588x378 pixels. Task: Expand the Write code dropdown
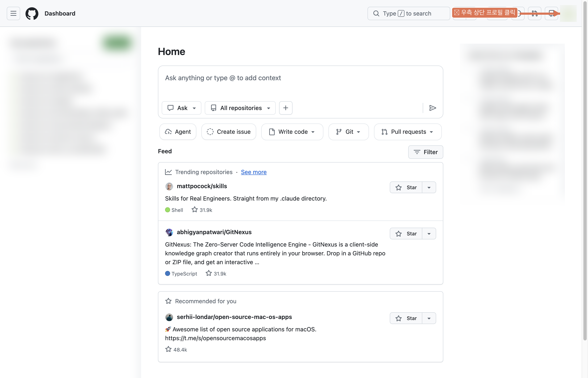coord(292,132)
